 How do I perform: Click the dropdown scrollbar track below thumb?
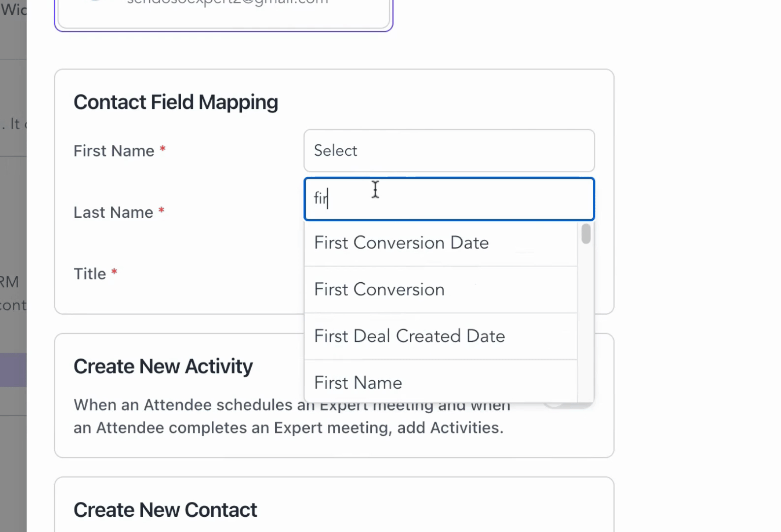pos(586,320)
